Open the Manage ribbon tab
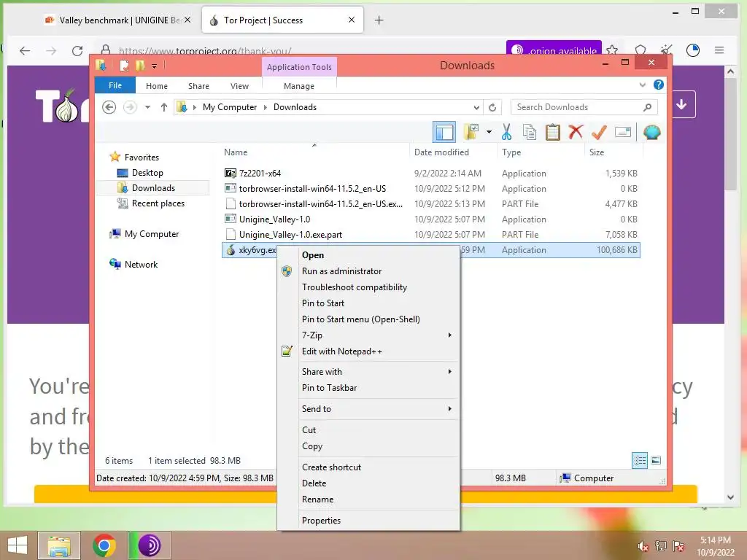Image resolution: width=747 pixels, height=560 pixels. [x=299, y=86]
